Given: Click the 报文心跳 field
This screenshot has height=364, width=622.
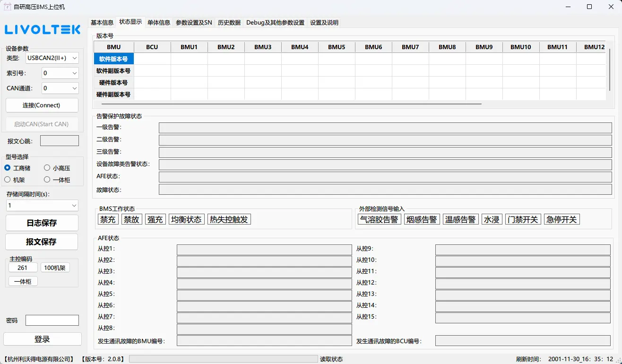Looking at the screenshot, I should 60,141.
